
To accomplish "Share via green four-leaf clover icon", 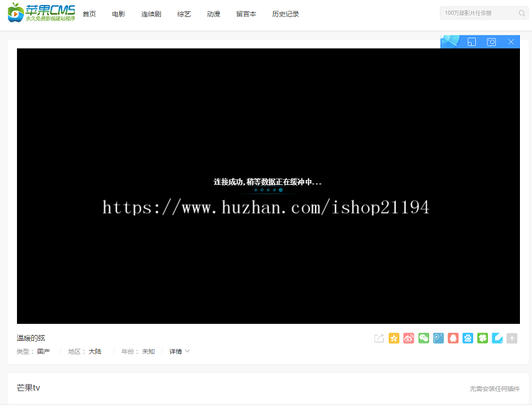I will pos(482,338).
